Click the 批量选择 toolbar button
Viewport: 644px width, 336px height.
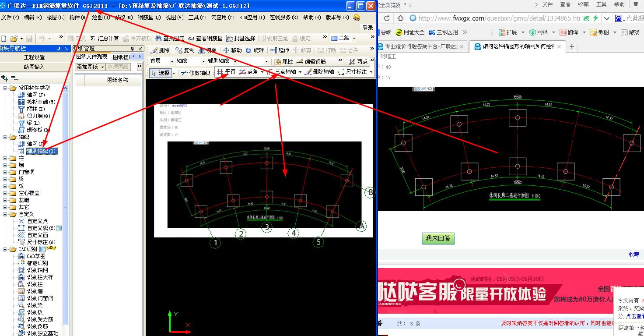240,39
